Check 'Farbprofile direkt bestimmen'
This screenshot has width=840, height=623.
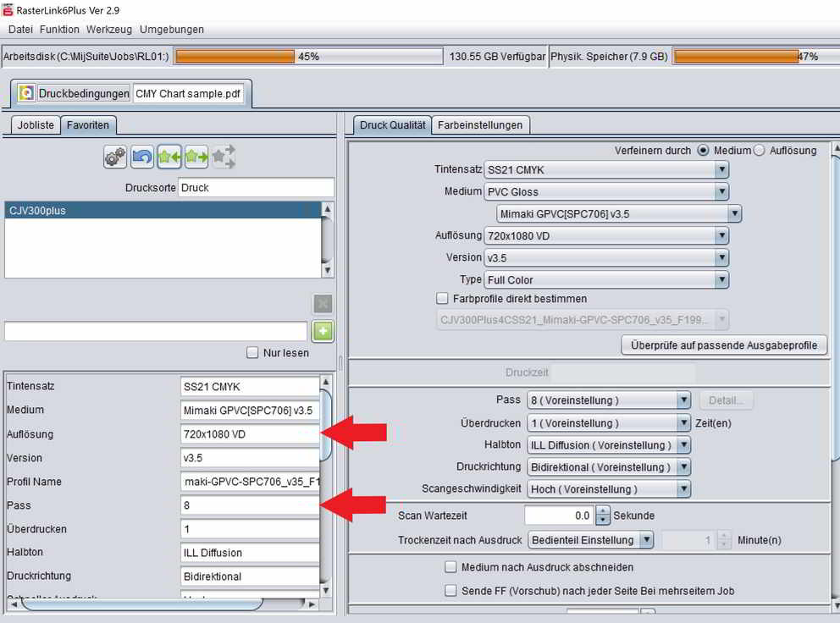[x=441, y=299]
